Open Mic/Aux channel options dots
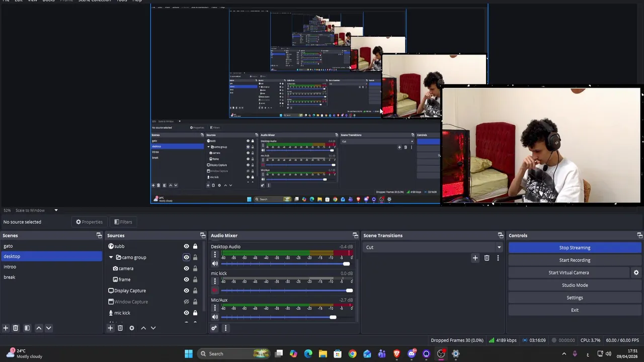The image size is (644, 362). tap(215, 308)
